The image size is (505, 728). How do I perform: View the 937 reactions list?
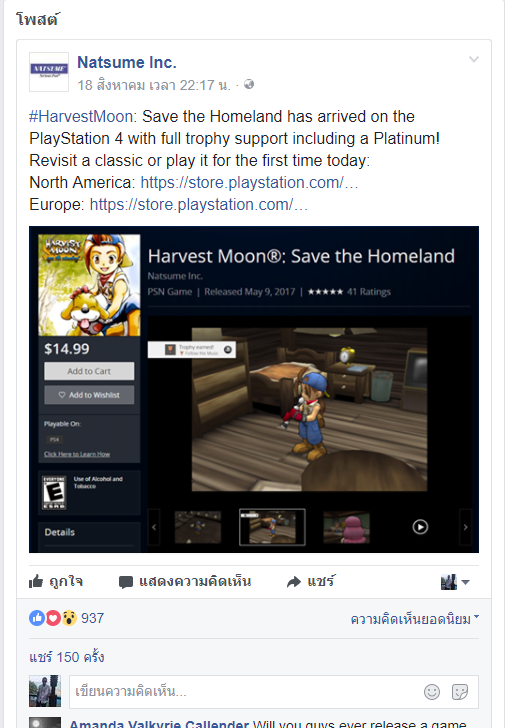click(x=92, y=618)
